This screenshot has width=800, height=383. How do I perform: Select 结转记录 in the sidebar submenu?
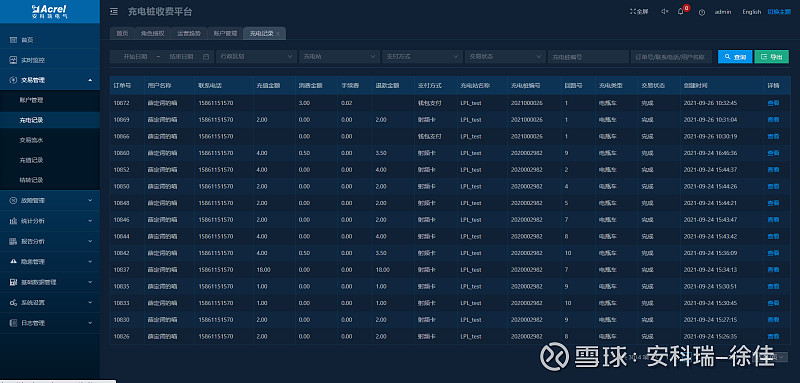tap(50, 180)
